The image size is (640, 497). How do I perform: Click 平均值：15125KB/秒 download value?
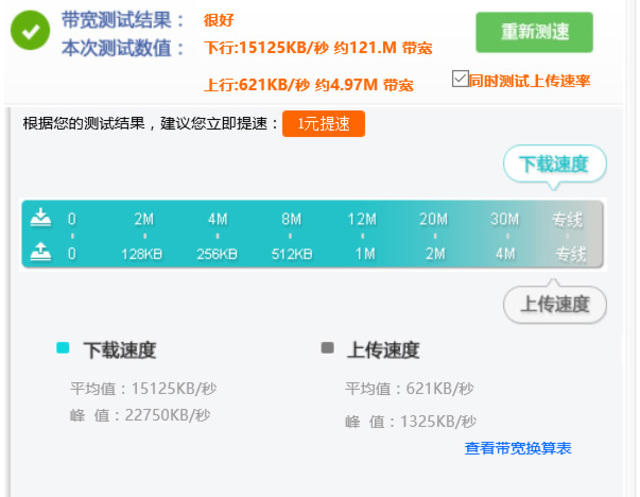click(x=143, y=388)
